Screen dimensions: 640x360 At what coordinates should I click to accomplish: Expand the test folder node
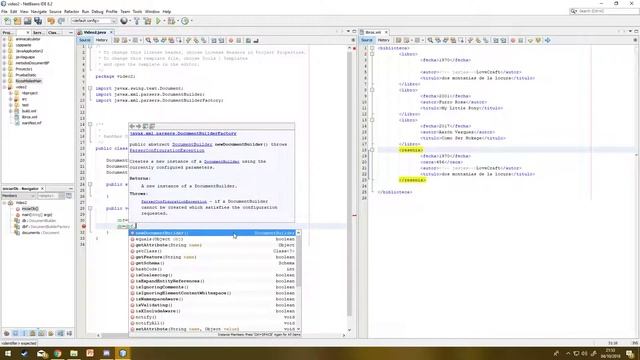[11, 105]
